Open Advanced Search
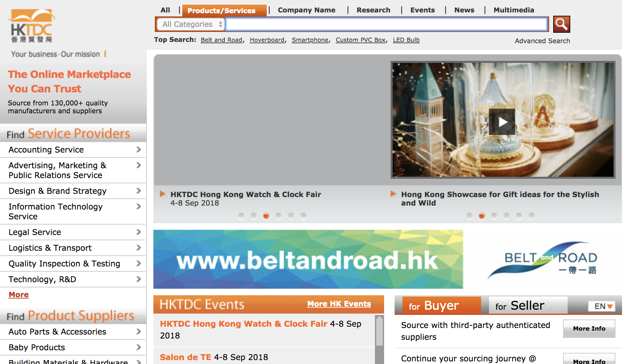 click(x=542, y=41)
